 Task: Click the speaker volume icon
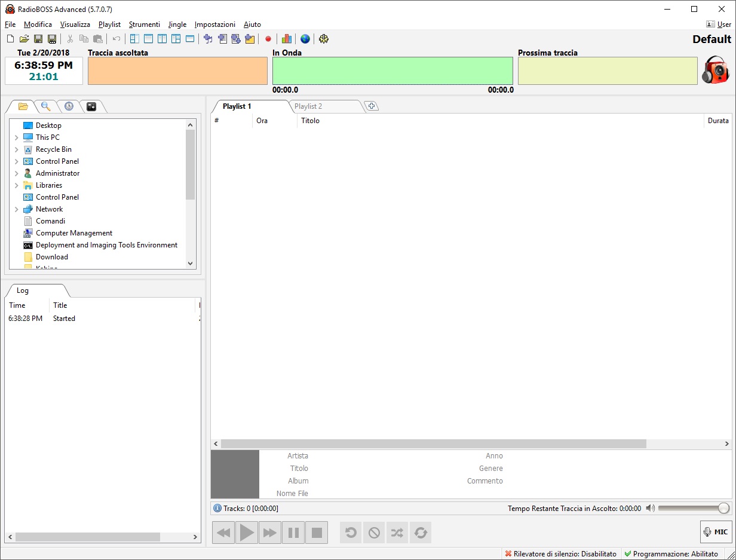(x=651, y=508)
